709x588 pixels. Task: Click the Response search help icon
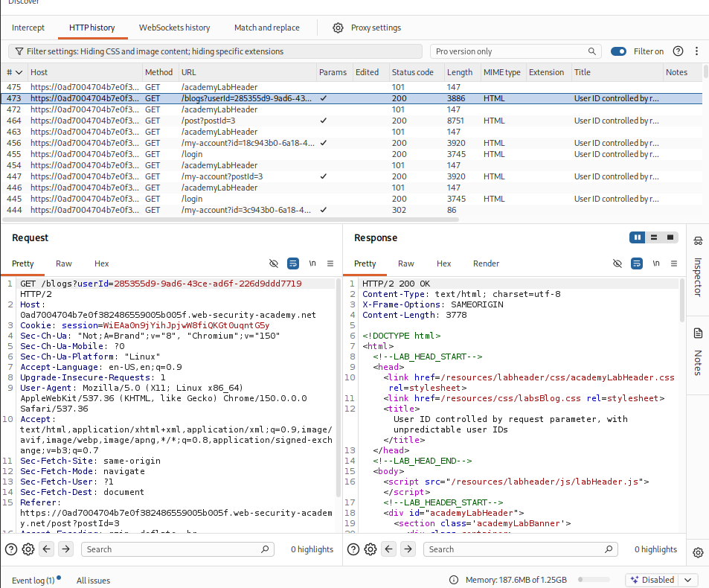(353, 549)
